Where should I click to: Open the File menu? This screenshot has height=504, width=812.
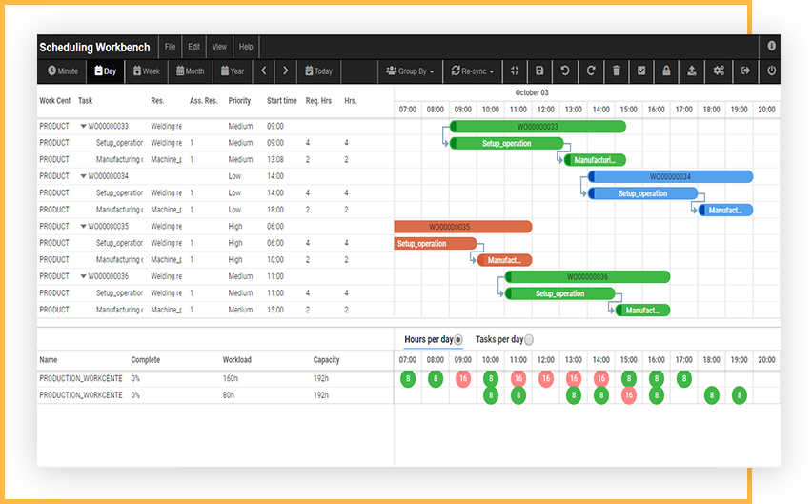point(170,47)
